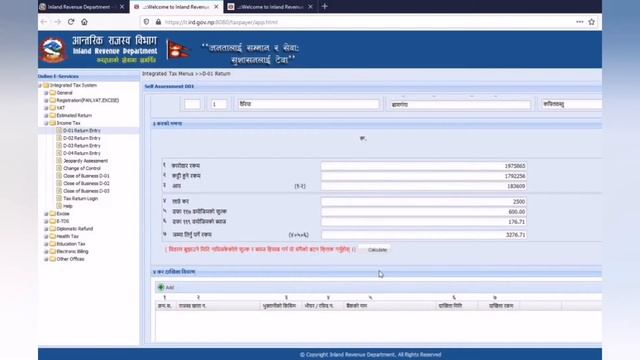Click the Inland Revenue Department emblem logo

tap(53, 50)
